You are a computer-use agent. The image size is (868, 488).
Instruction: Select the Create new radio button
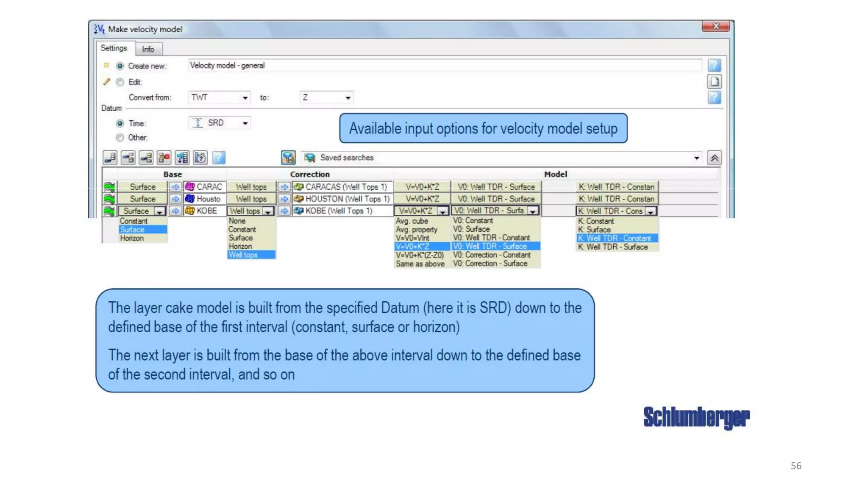pos(120,66)
